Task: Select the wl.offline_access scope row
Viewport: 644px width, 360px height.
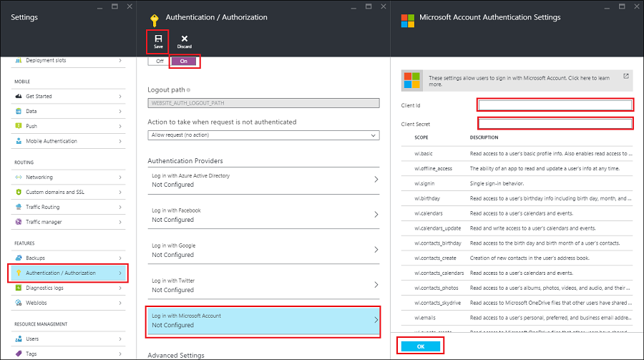Action: click(517, 168)
